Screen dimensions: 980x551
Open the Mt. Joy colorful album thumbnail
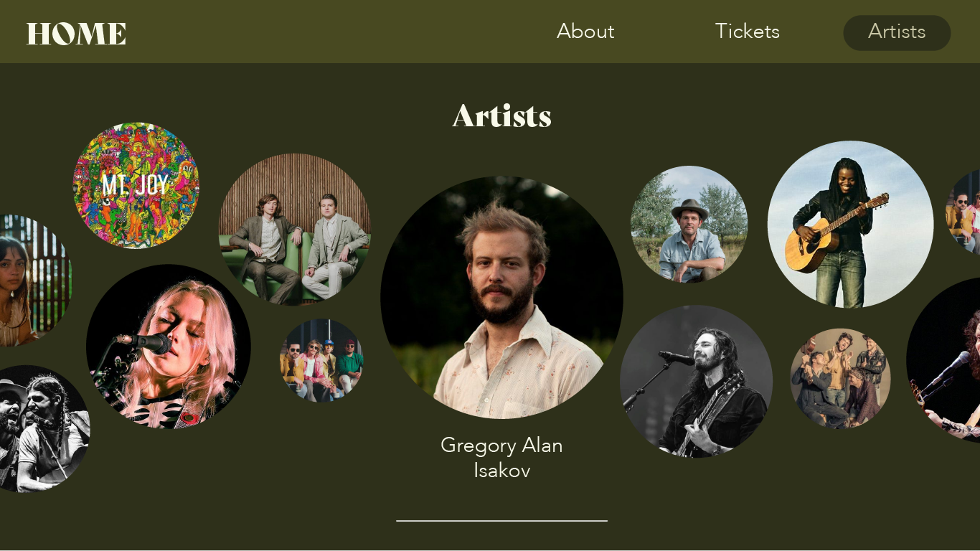click(136, 185)
